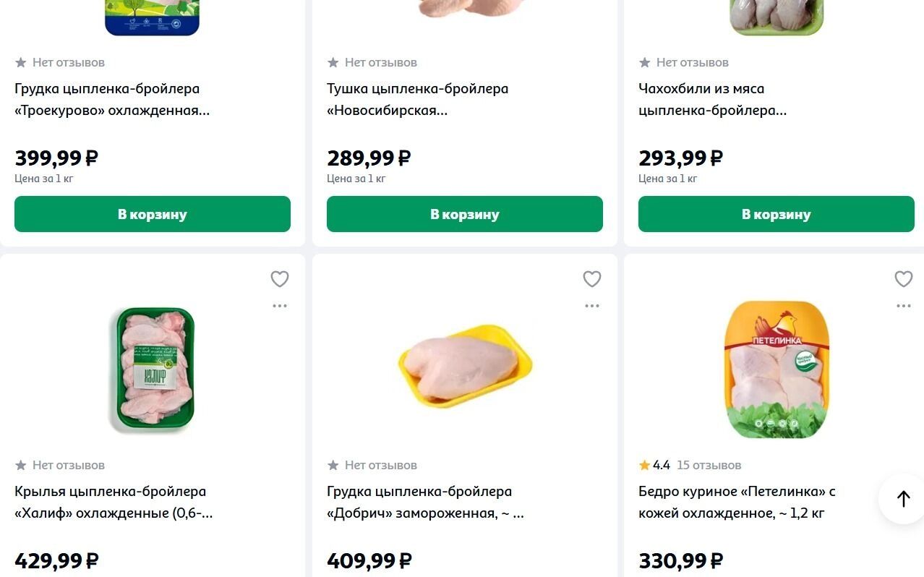Expand three-dot menu for Добрич breast
The height and width of the screenshot is (577, 924).
[592, 306]
